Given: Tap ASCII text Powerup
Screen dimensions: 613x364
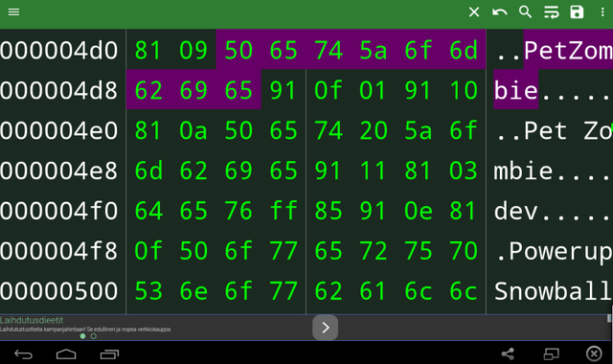Looking at the screenshot, I should pos(560,251).
